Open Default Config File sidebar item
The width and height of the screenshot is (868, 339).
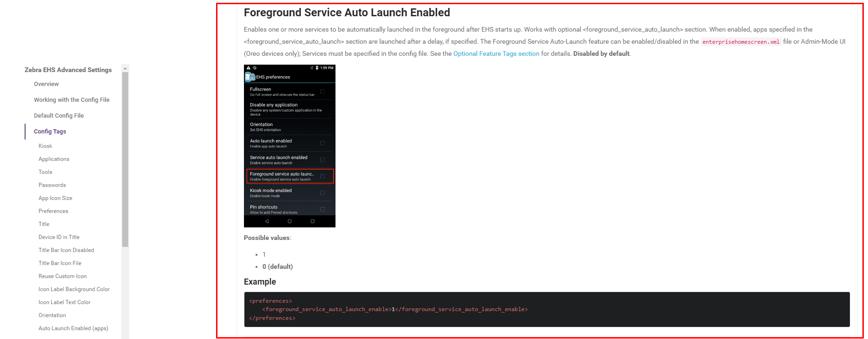[x=59, y=116]
